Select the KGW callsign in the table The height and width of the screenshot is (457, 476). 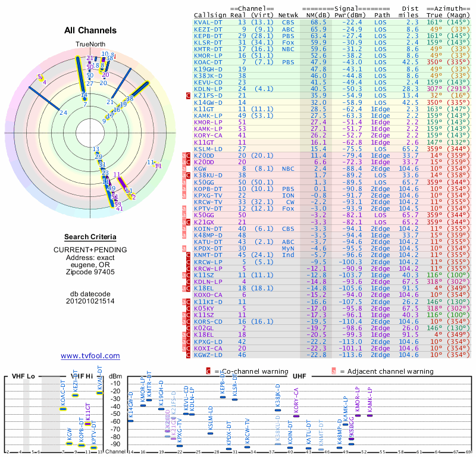(200, 168)
